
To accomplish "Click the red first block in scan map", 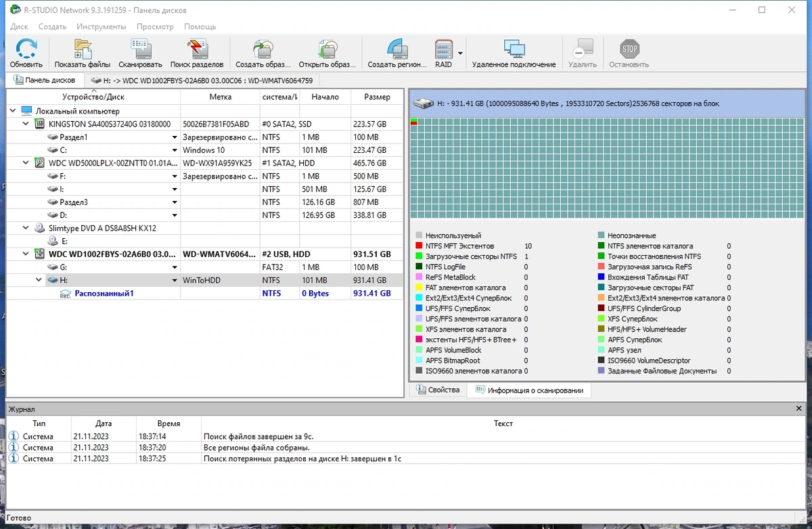I will pyautogui.click(x=413, y=122).
